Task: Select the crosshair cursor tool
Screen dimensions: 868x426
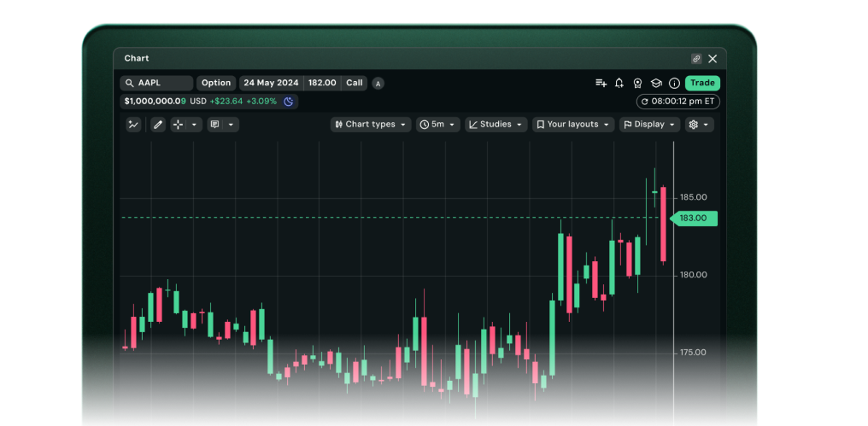Action: coord(178,125)
